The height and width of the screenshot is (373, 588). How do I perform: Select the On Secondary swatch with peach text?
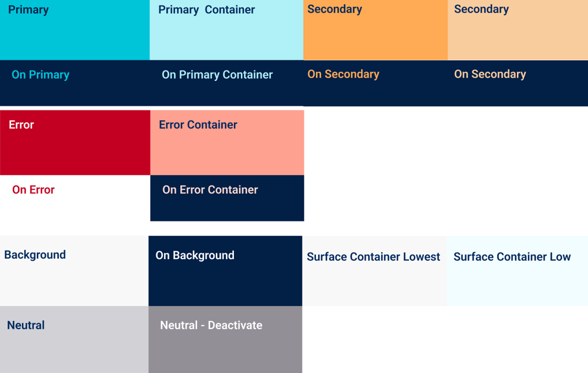tap(518, 83)
